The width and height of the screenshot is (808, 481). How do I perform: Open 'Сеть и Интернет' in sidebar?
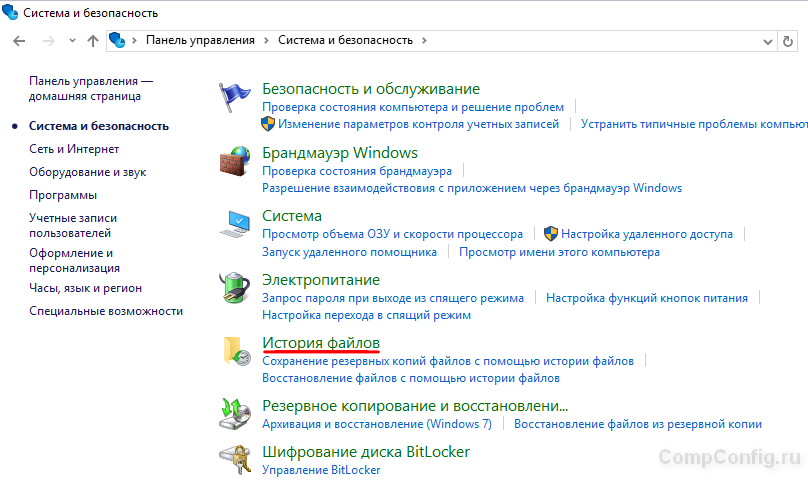coord(74,149)
